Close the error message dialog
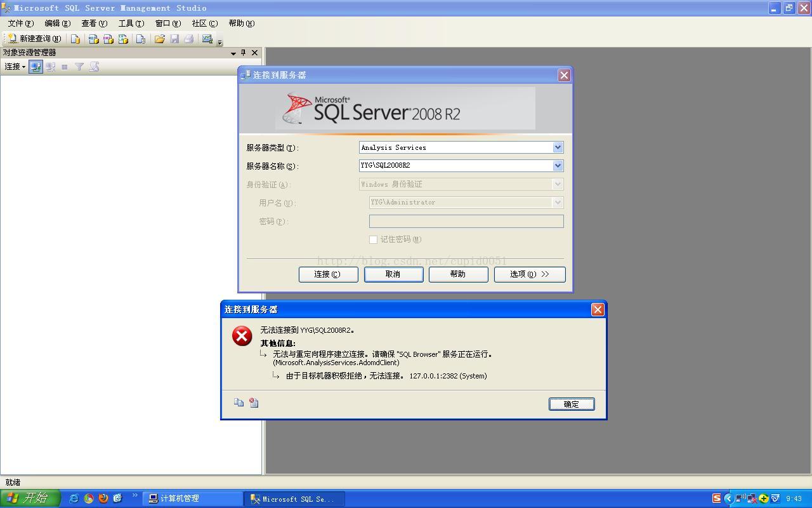Screen dimensions: 812x508 pyautogui.click(x=597, y=309)
